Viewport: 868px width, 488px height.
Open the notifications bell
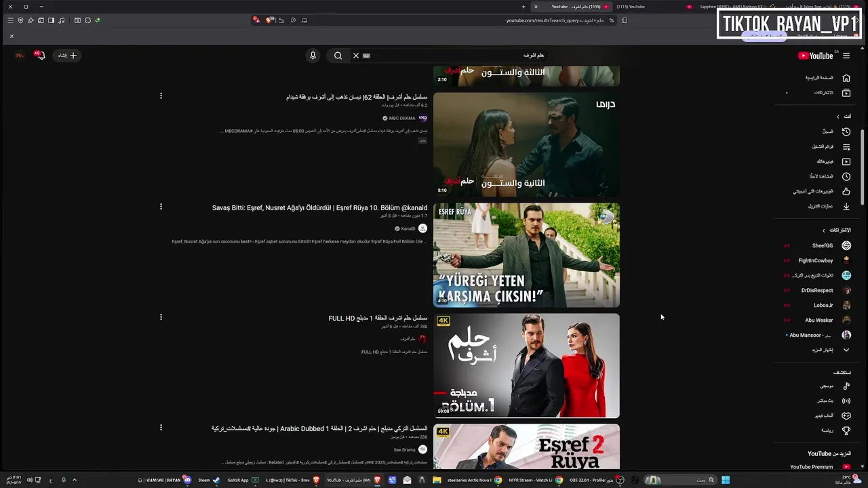pyautogui.click(x=40, y=56)
